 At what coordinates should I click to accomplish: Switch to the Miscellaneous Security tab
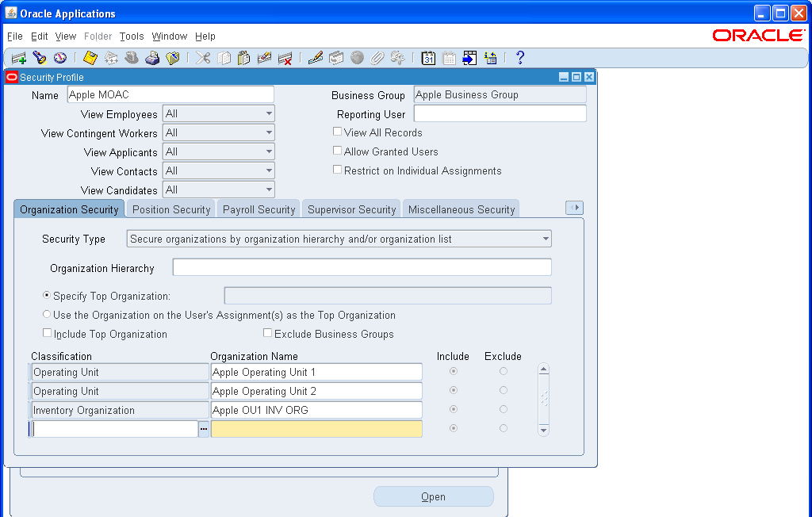(462, 209)
